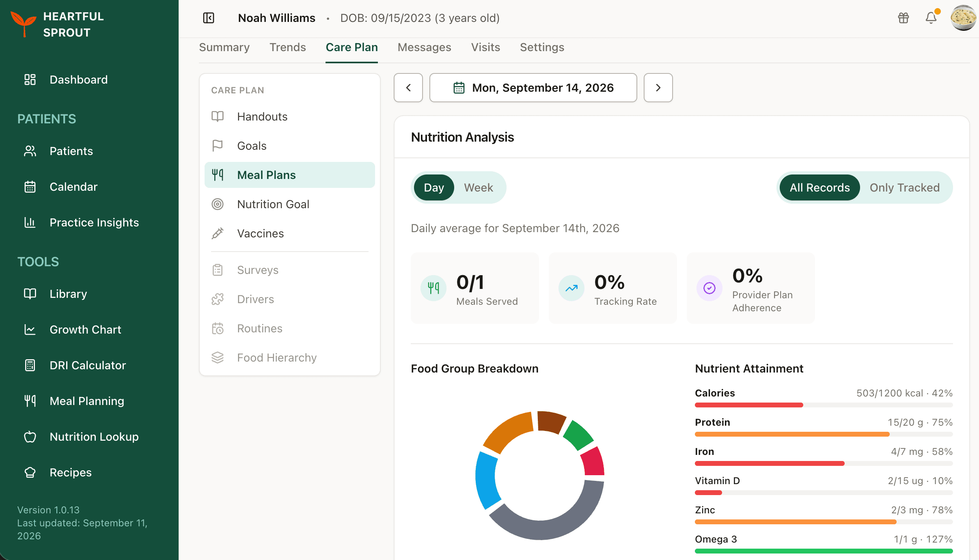Open Nutrition Goal in care plan
979x560 pixels.
(x=290, y=204)
